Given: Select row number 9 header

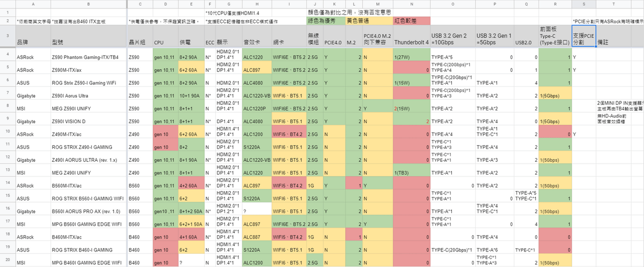Looking at the screenshot, I should point(8,118).
